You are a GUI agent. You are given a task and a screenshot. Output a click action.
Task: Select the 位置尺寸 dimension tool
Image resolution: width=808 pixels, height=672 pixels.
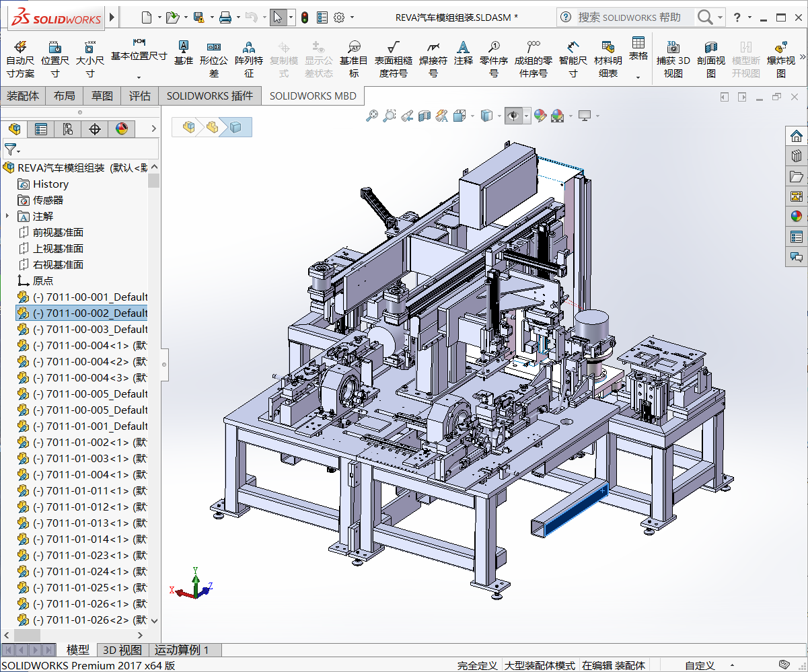[55, 59]
